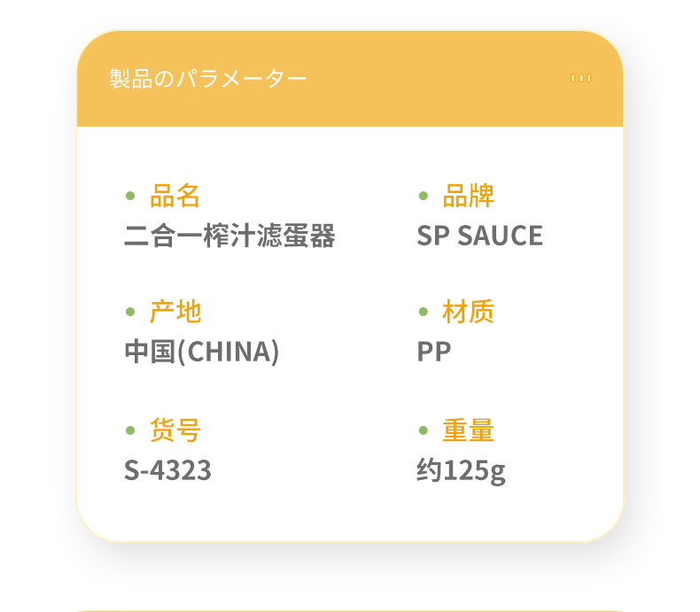The image size is (700, 612).
Task: Click the weight value 约125g
Action: coord(461,470)
